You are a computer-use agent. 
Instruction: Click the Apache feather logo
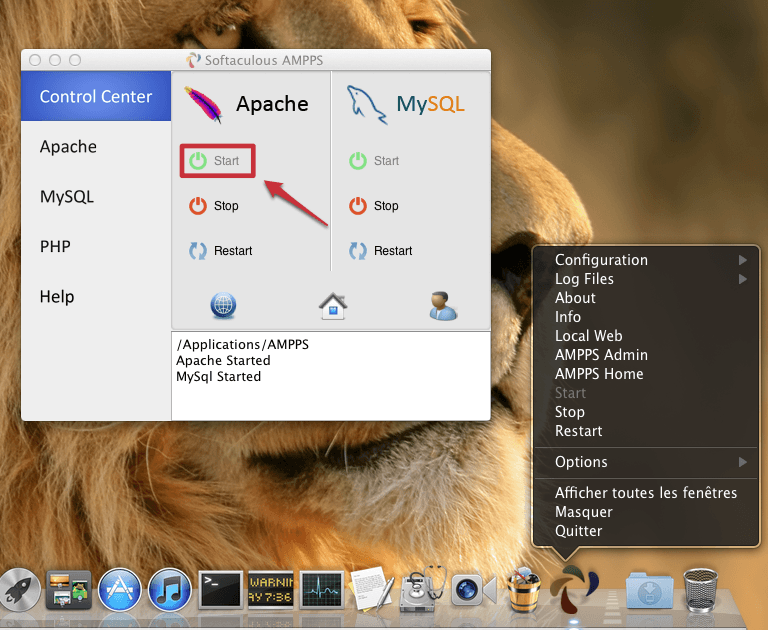(x=203, y=104)
